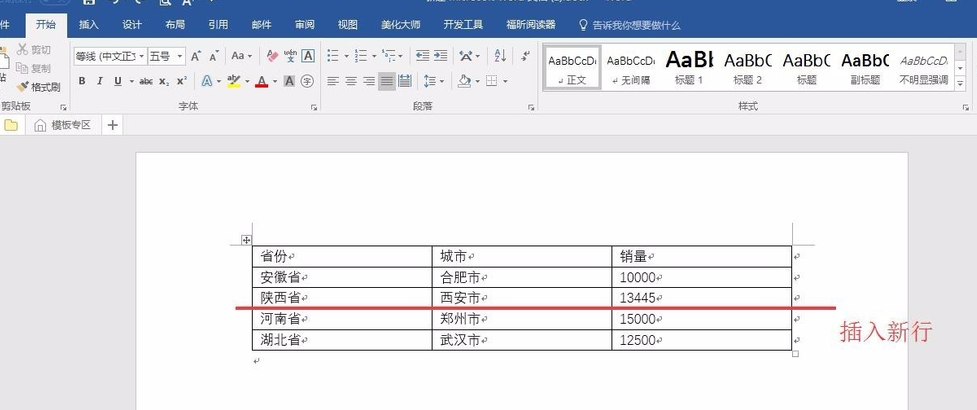Toggle italic formatting
Image resolution: width=977 pixels, height=410 pixels.
(x=100, y=81)
